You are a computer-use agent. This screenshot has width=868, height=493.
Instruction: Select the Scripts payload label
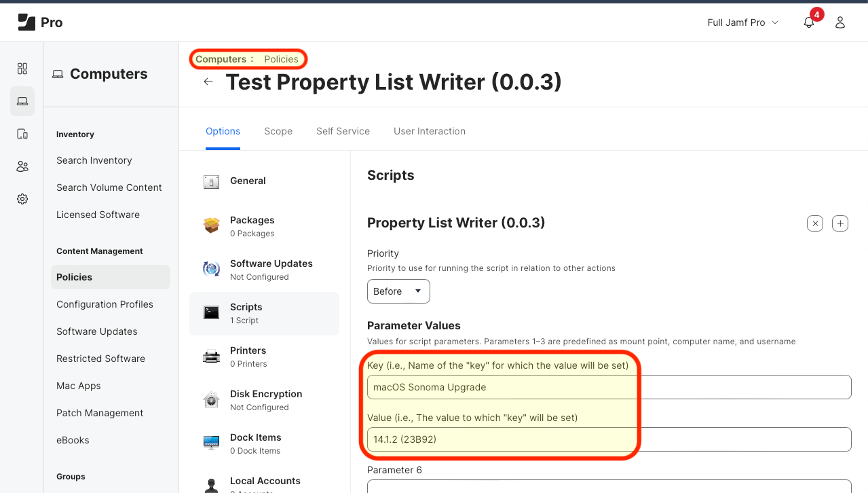tap(246, 307)
